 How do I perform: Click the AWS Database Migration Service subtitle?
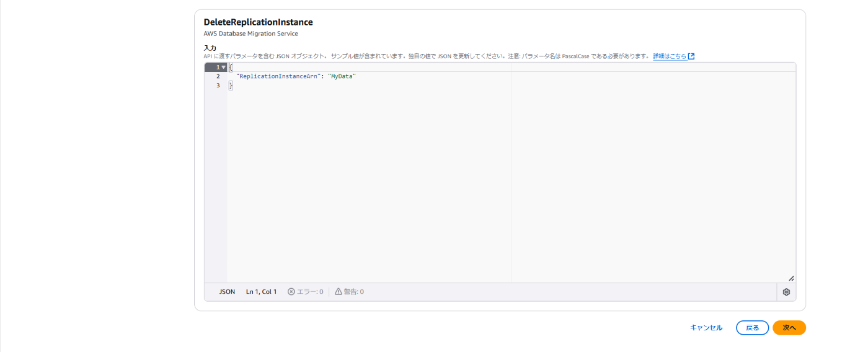[250, 33]
